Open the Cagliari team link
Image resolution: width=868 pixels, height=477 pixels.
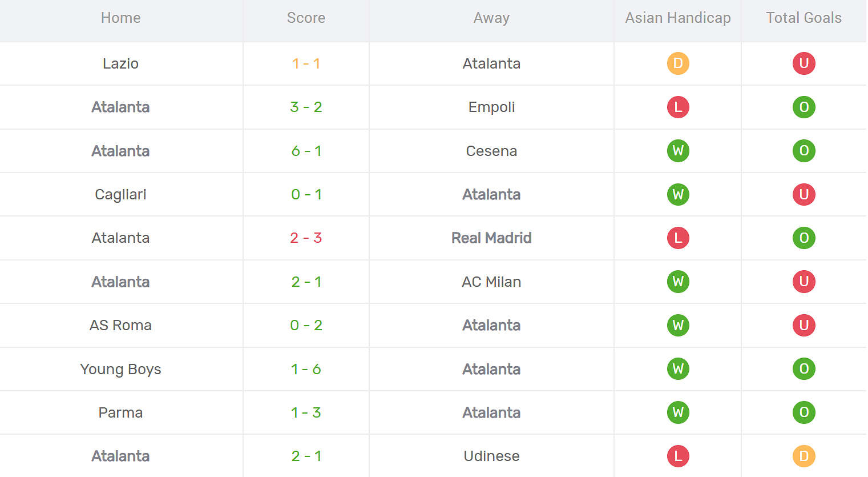click(120, 194)
